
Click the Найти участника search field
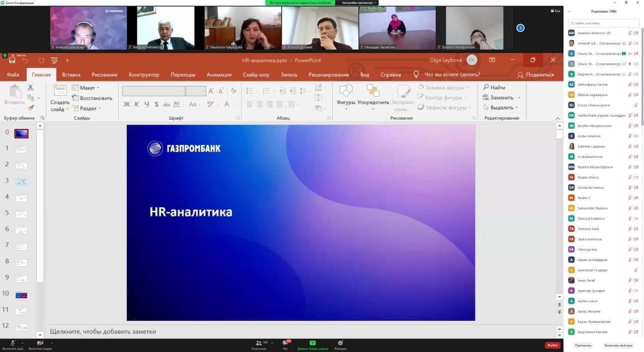[x=604, y=23]
